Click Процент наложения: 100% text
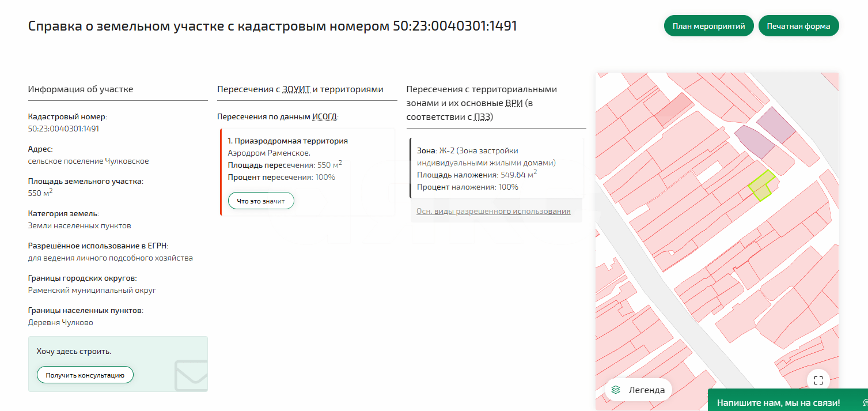Screen dimensions: 868x411 click(468, 187)
